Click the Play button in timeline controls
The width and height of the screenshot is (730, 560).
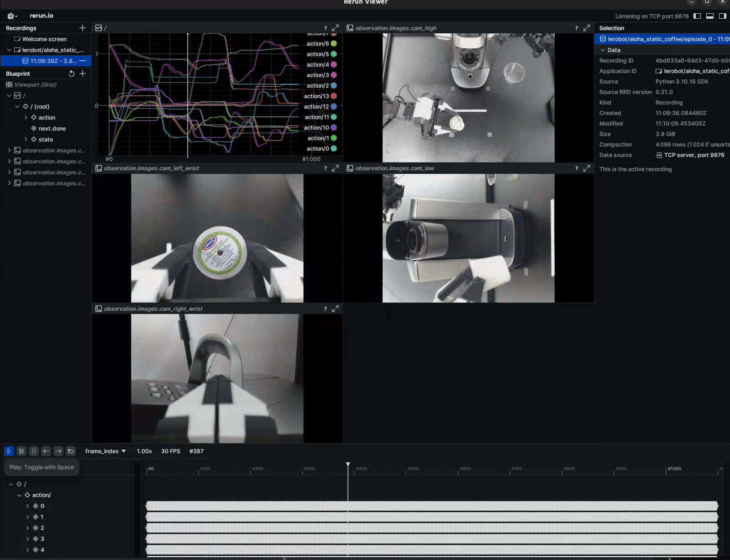coord(9,451)
